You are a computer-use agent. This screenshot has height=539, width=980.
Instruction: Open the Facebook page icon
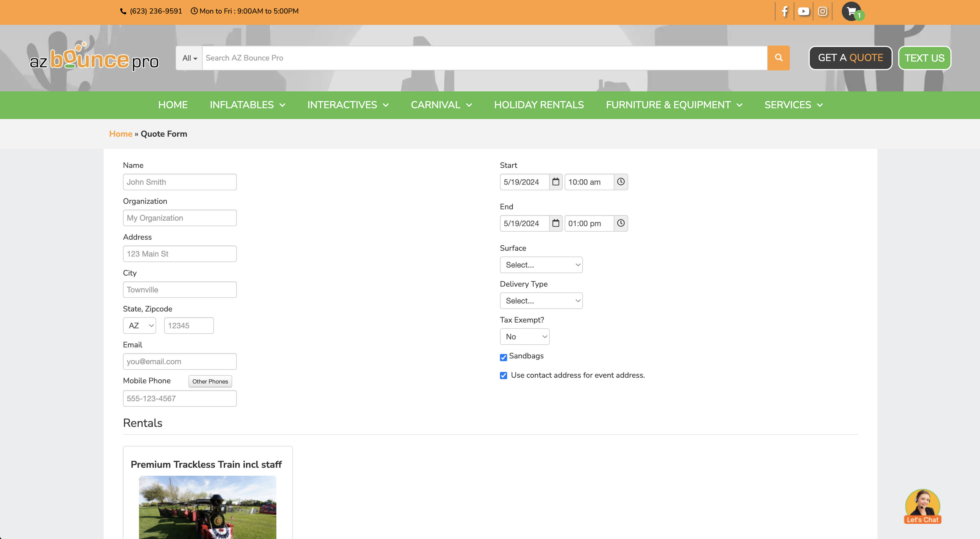coord(784,11)
